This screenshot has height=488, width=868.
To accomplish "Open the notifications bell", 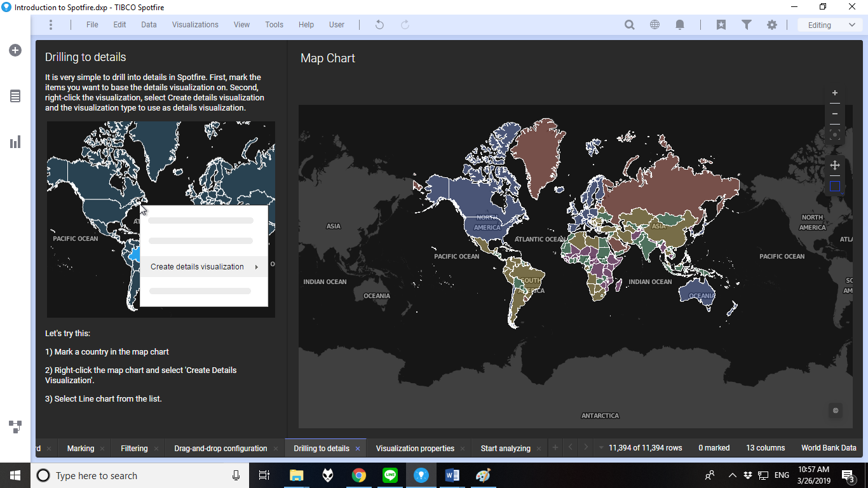I will point(680,25).
